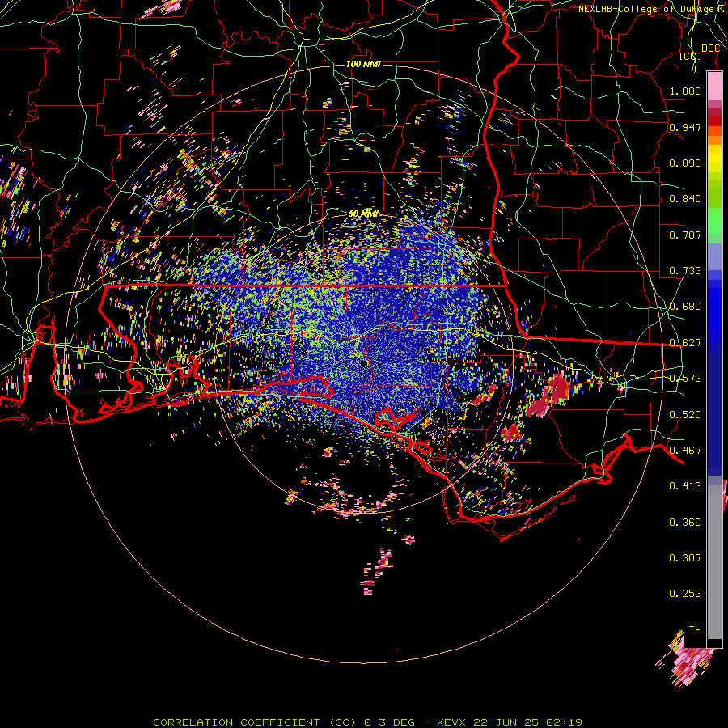Click the 0.3 DEG elevation text
This screenshot has width=728, height=728.
390,722
